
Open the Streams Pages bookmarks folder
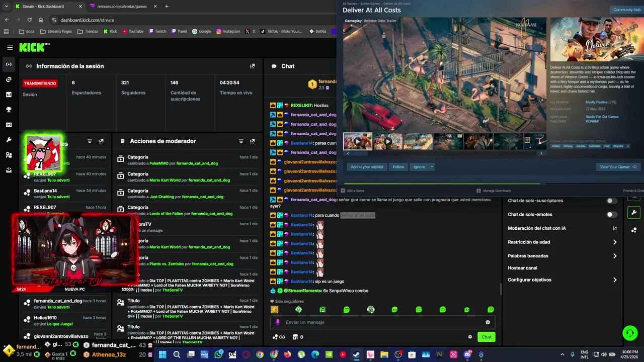tap(56, 31)
